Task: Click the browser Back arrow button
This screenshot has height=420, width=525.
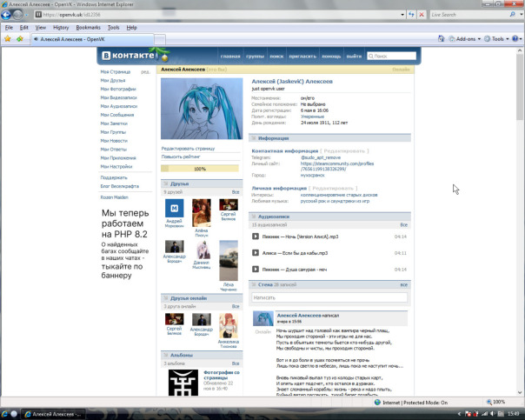Action: [x=6, y=15]
